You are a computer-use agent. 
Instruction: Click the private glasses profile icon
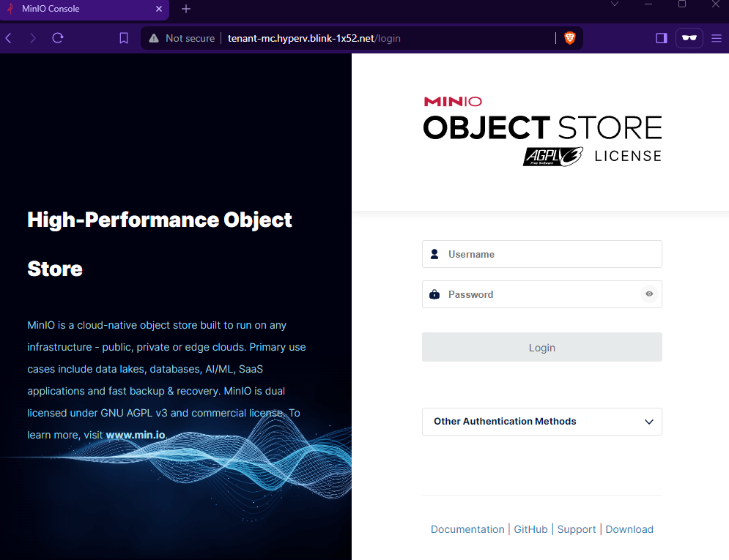[689, 38]
